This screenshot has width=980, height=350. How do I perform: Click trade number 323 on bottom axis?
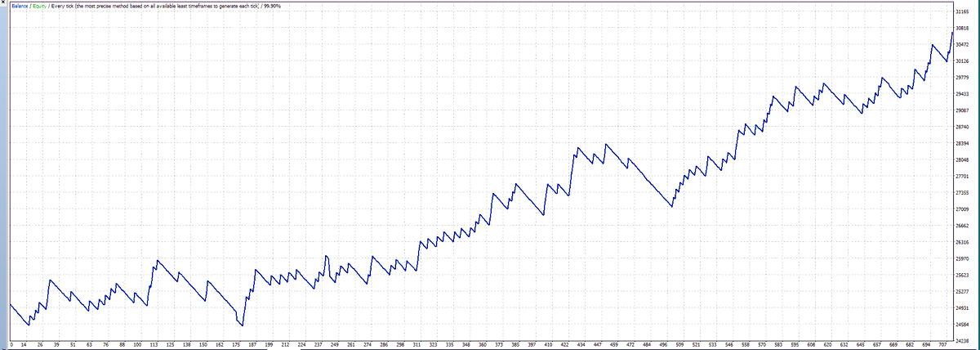pyautogui.click(x=434, y=345)
